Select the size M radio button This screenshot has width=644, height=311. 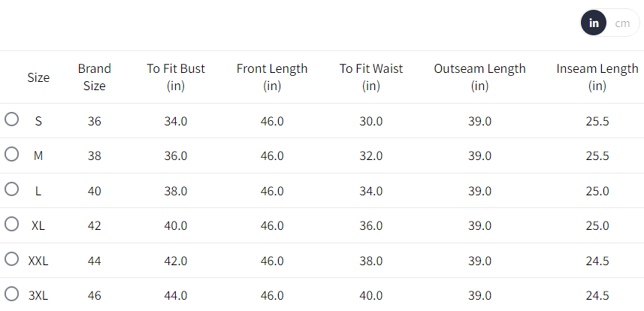point(11,154)
